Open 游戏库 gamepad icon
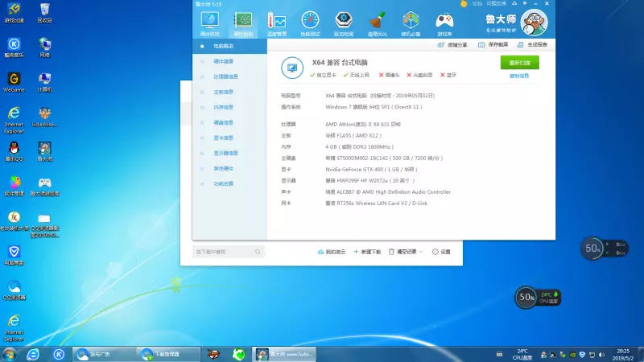This screenshot has height=362, width=644. pyautogui.click(x=444, y=24)
